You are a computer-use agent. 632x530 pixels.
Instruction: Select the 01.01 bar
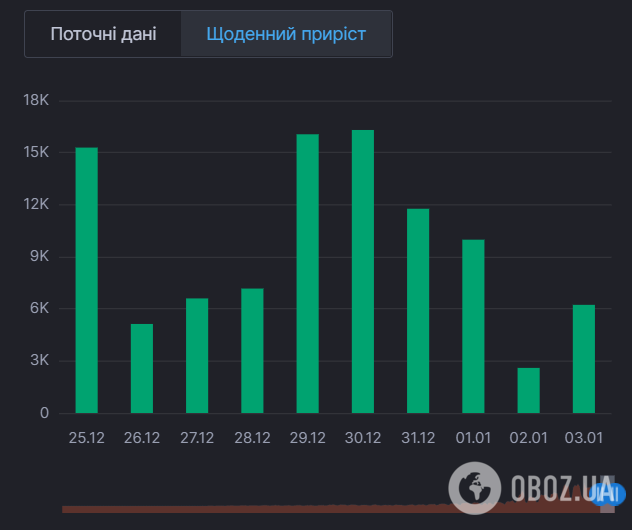click(x=473, y=326)
